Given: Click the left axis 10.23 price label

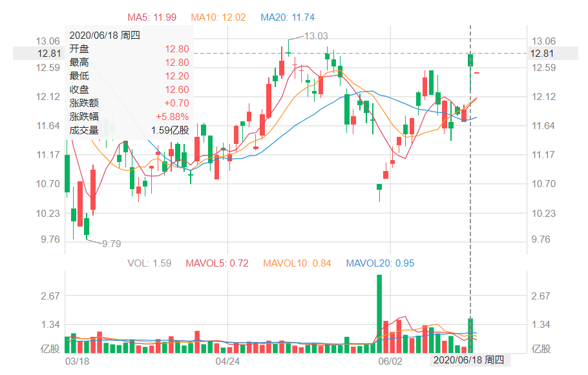Looking at the screenshot, I should pyautogui.click(x=48, y=213).
